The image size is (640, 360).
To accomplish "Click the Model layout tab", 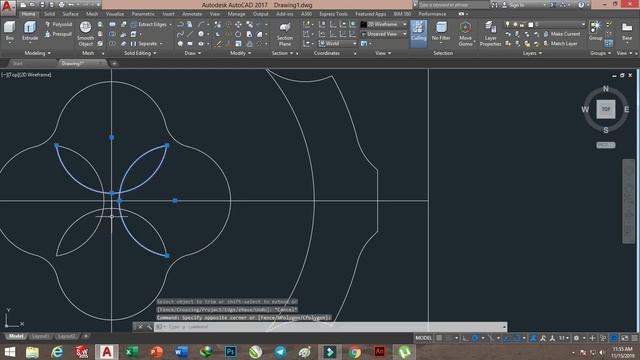I will tap(16, 336).
